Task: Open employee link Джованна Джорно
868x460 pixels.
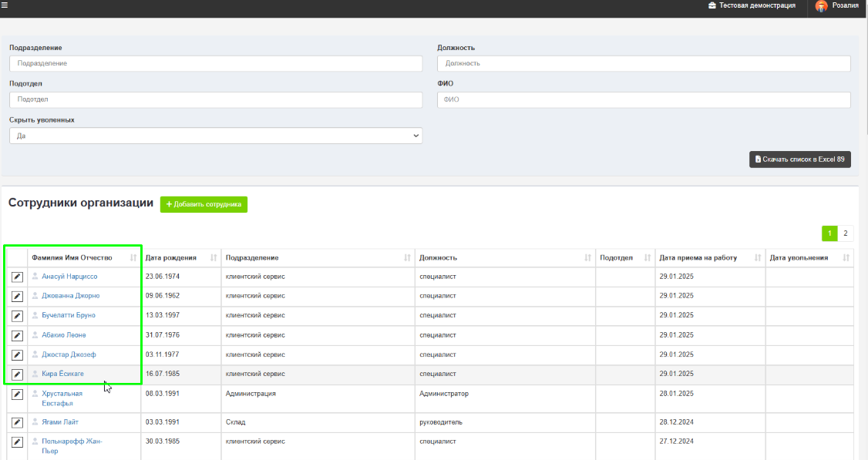Action: coord(71,296)
